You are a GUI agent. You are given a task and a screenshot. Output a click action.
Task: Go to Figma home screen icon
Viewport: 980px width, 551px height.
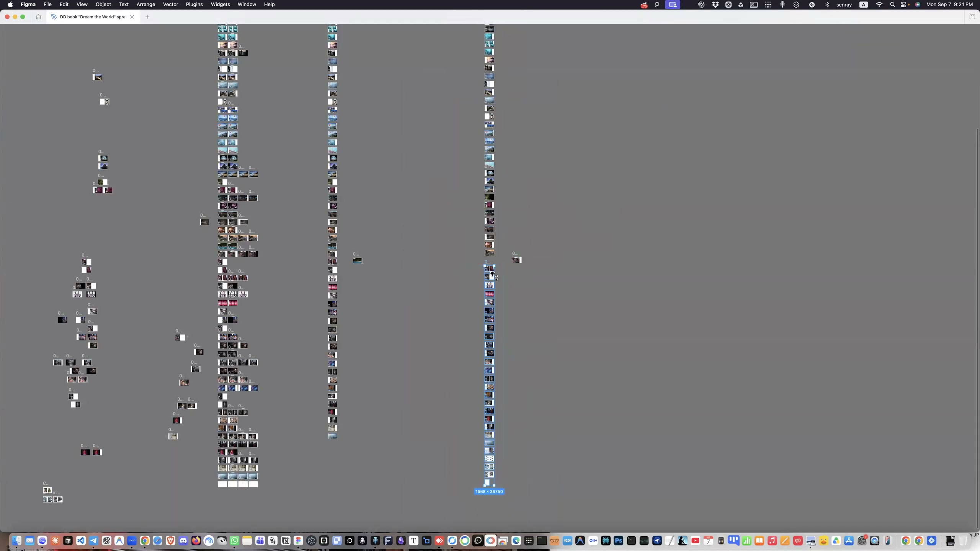38,17
